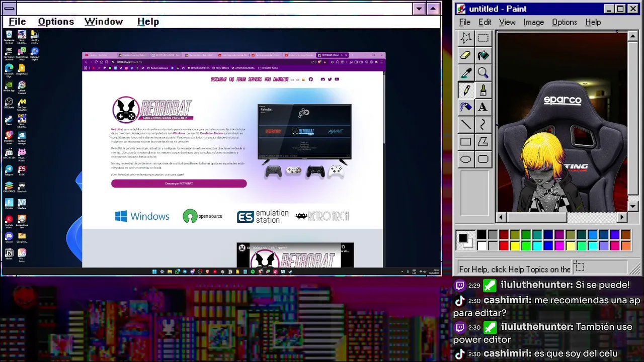This screenshot has width=644, height=362.
Task: Click the RetroBat TV preview image
Action: coord(304,132)
